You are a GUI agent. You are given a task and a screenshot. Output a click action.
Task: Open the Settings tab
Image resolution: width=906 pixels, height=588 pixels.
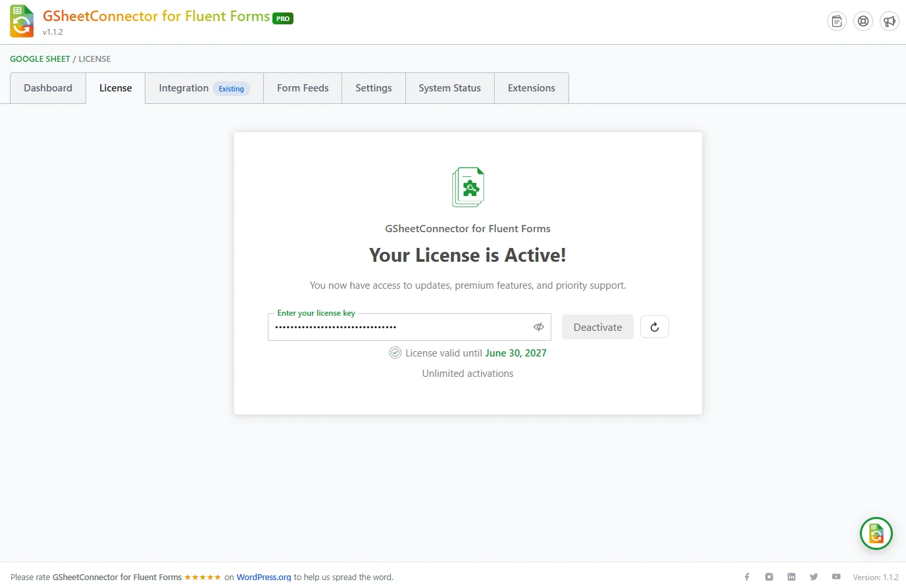pos(374,88)
